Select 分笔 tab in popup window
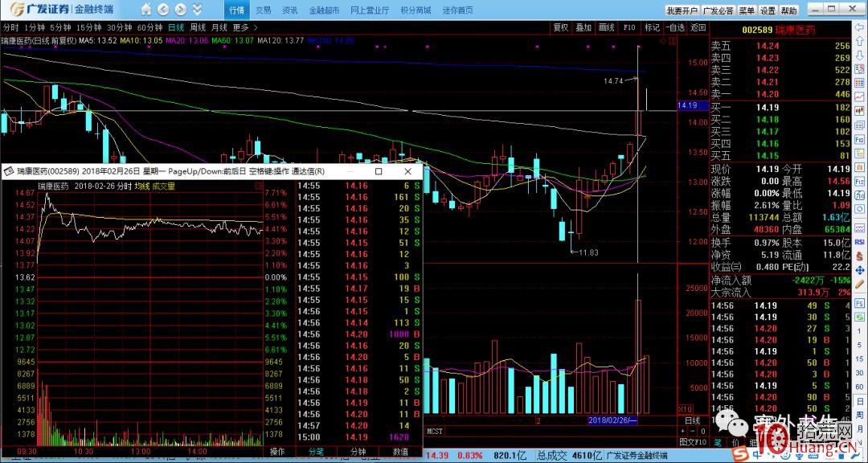 [x=316, y=452]
